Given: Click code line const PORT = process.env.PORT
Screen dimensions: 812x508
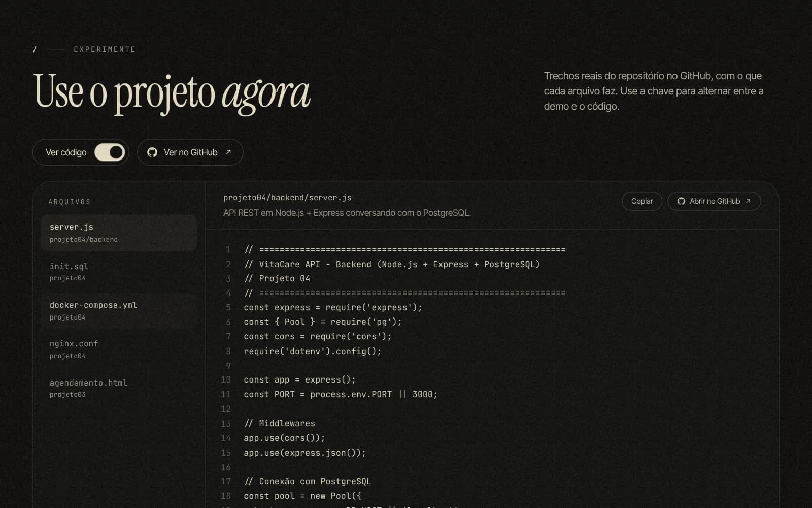Looking at the screenshot, I should pos(341,394).
